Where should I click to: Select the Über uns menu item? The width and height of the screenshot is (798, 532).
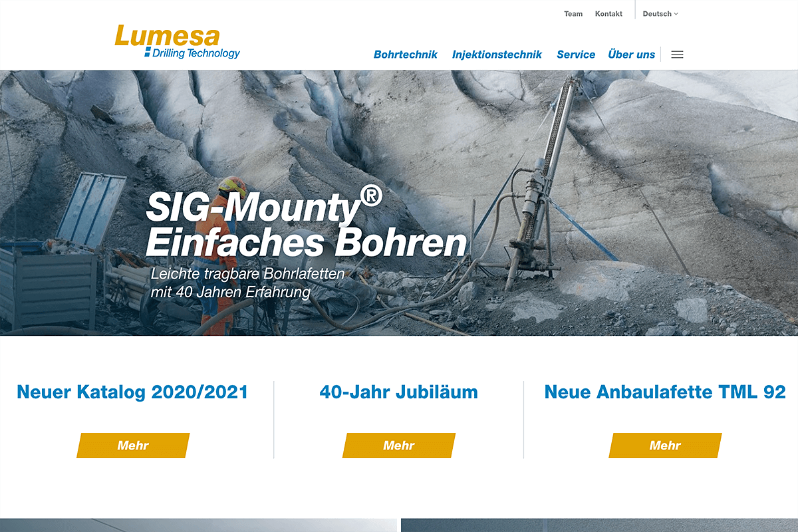pyautogui.click(x=632, y=55)
